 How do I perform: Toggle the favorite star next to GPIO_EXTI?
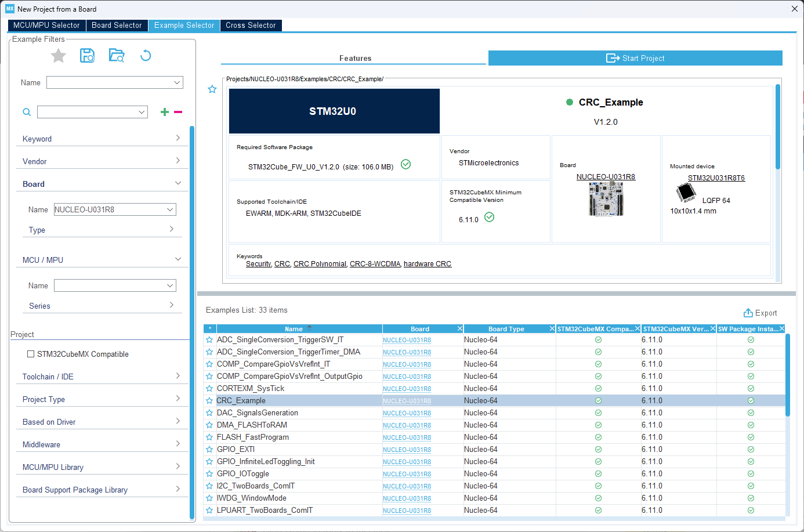click(x=209, y=449)
